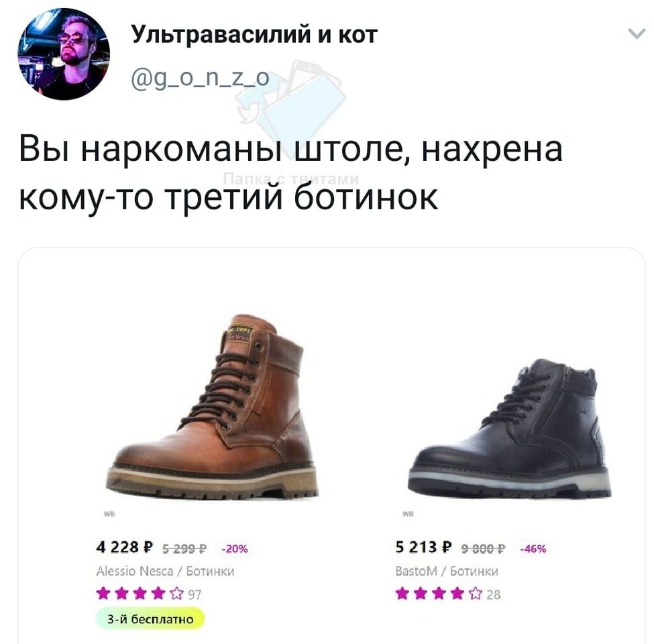Open the 28 reviews count
654x644 pixels.
pos(494,595)
